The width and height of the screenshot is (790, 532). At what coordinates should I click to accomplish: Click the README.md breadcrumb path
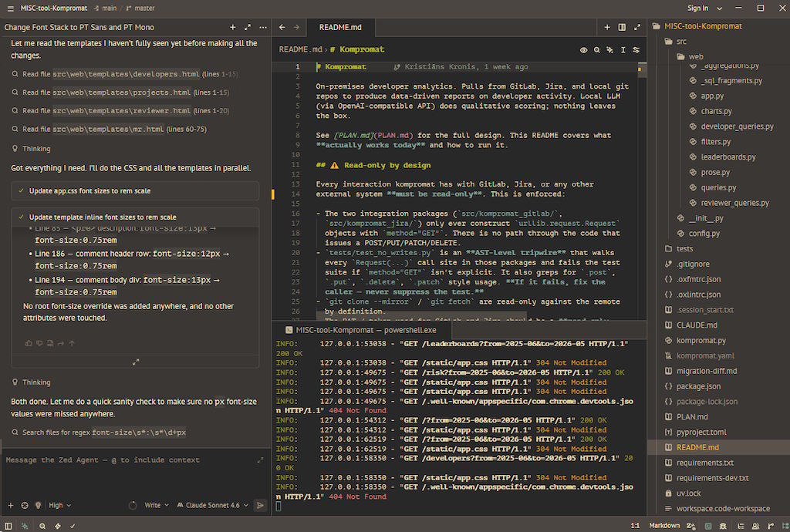pos(300,49)
